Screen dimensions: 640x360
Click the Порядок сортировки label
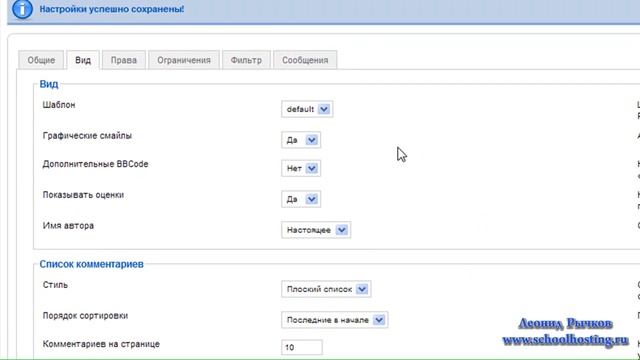85,316
